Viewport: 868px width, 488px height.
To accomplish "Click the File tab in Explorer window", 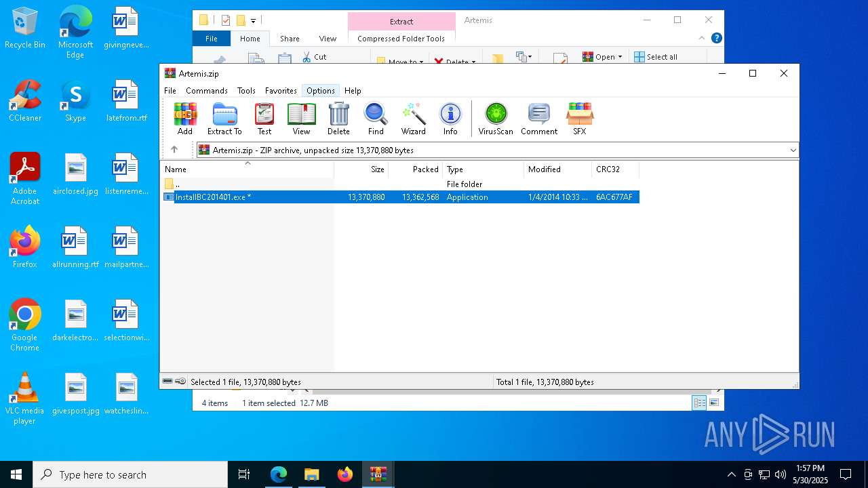I will [x=212, y=39].
